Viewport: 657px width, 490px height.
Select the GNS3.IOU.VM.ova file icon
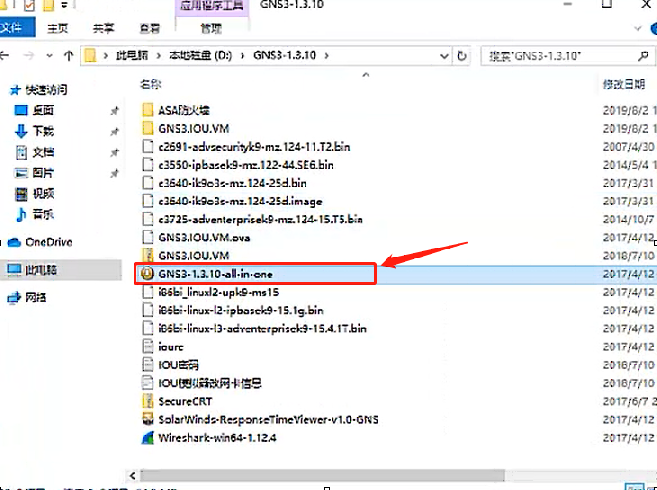pos(147,238)
